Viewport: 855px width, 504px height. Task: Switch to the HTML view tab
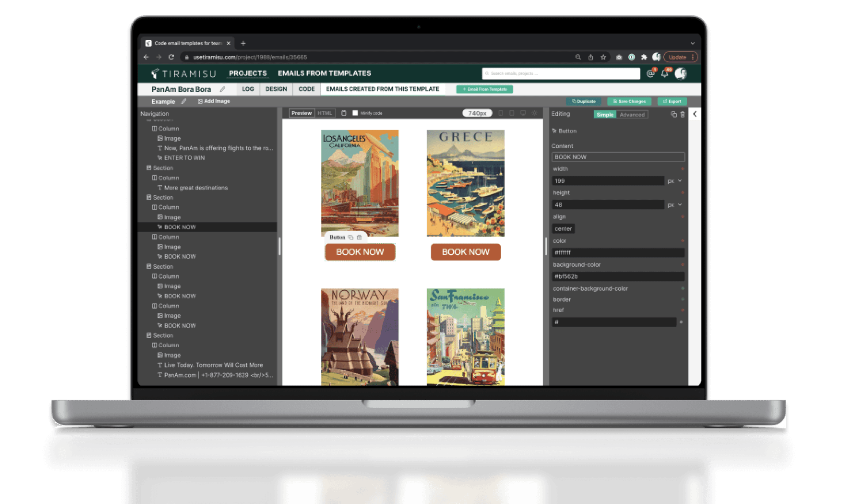tap(325, 113)
